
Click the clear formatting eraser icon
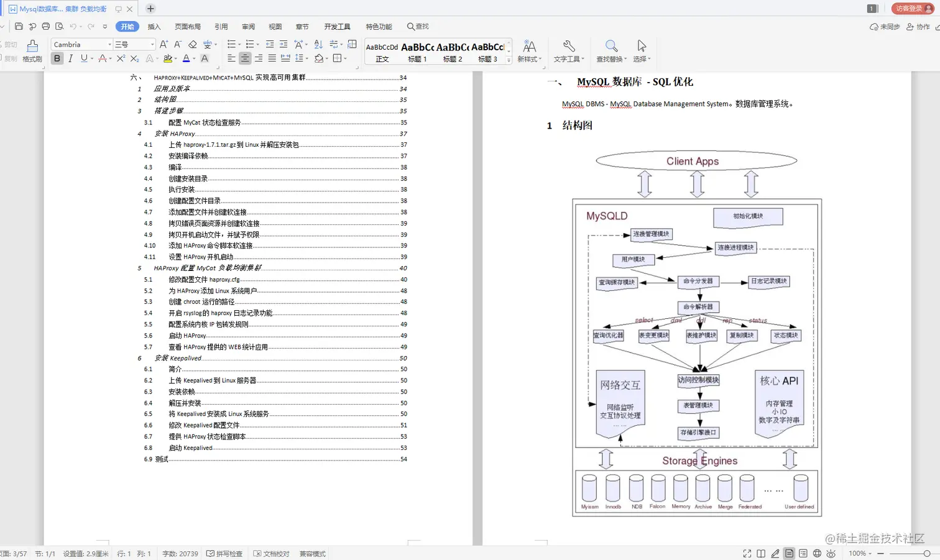193,44
